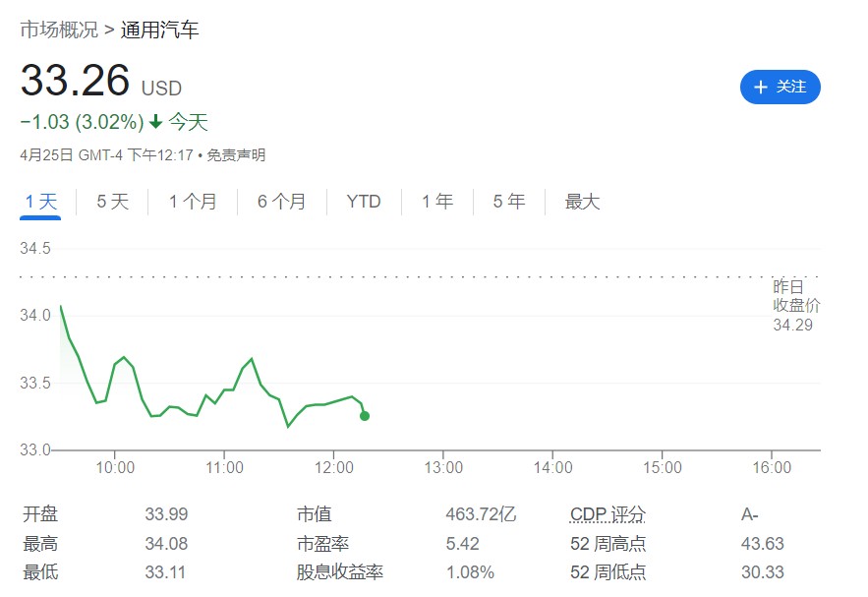The width and height of the screenshot is (868, 597).
Task: Click the 关注 follow button
Action: pos(780,87)
